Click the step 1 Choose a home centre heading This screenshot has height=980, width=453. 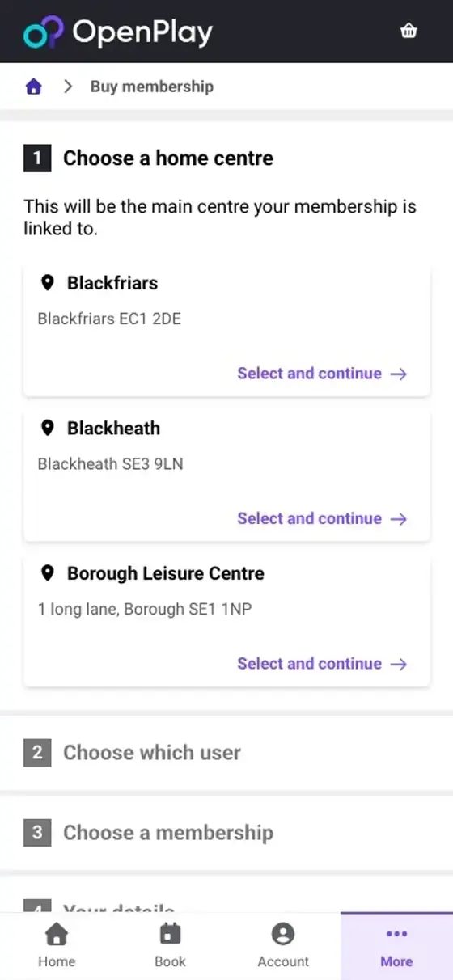tap(168, 158)
